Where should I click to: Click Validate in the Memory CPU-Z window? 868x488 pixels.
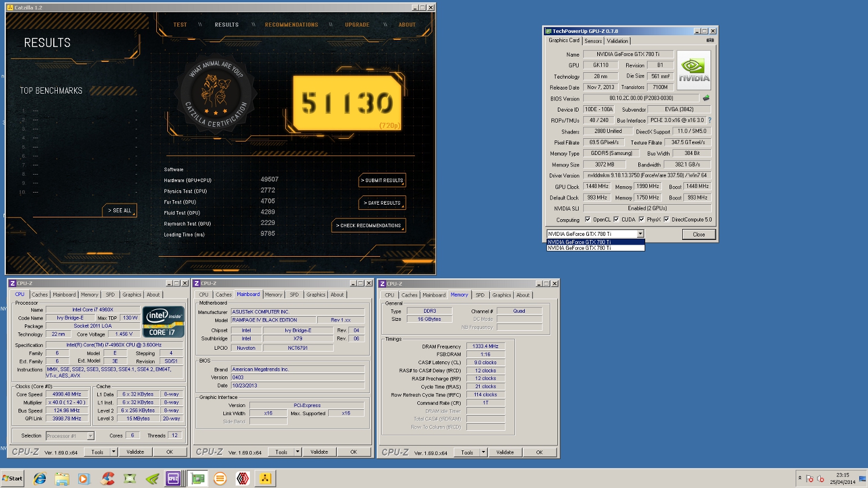505,453
